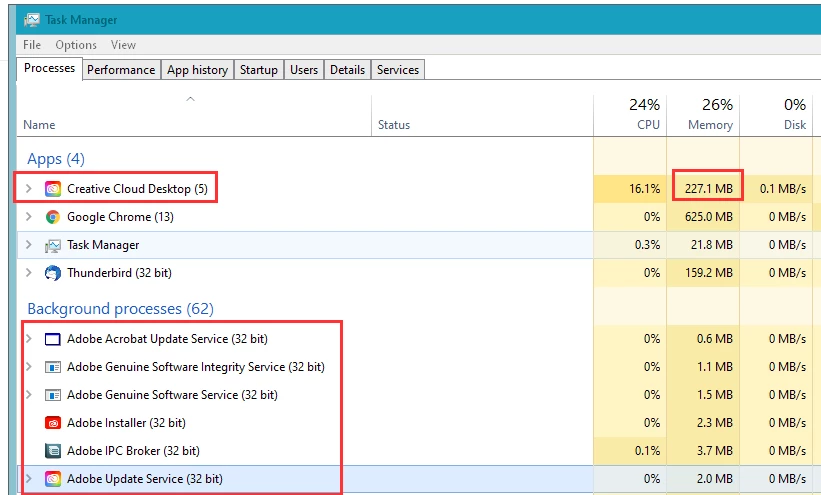Click the Apps (4) group heading

point(56,159)
